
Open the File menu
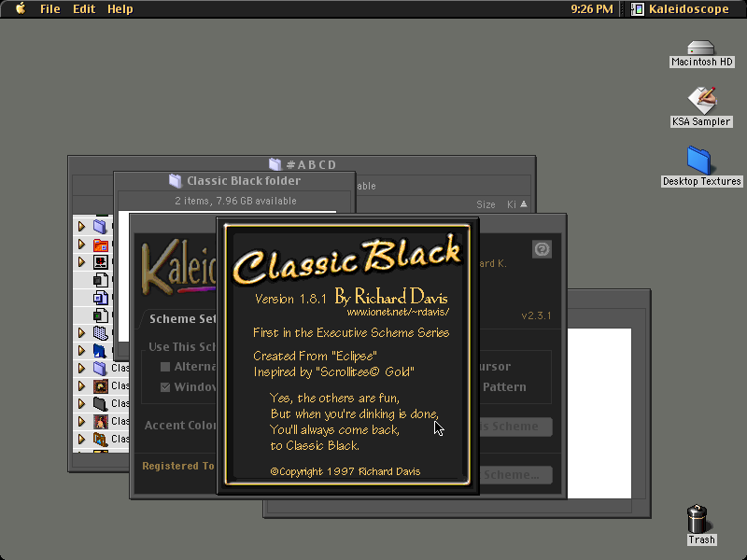[50, 9]
